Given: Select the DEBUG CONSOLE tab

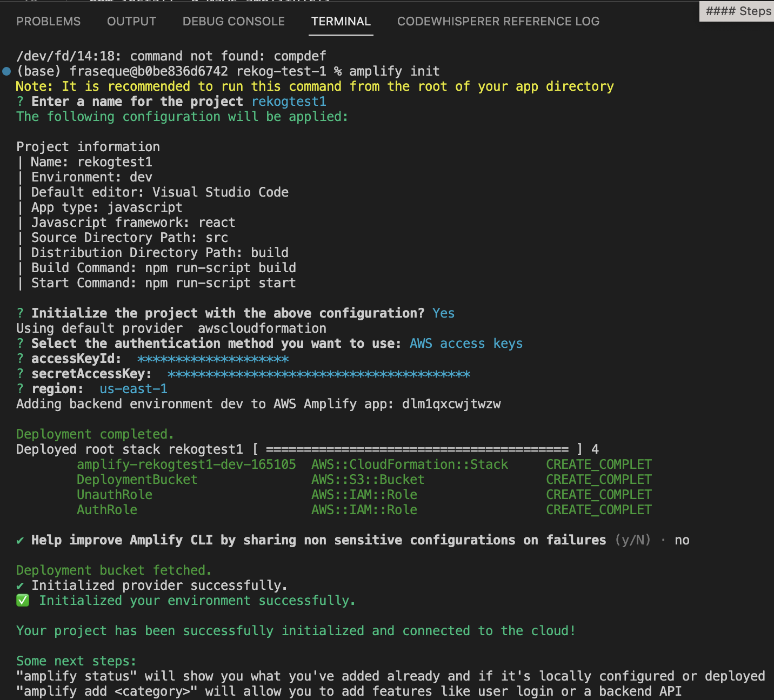Looking at the screenshot, I should point(233,22).
